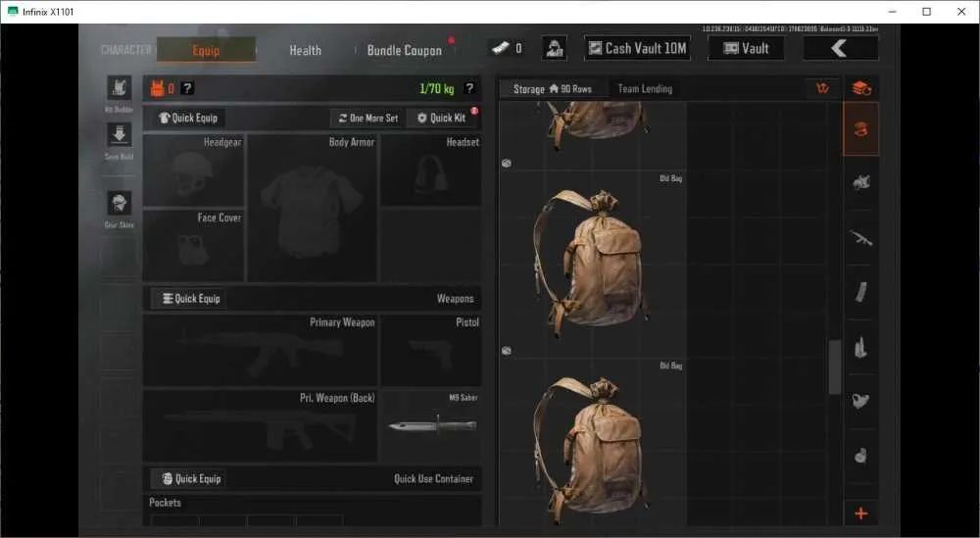The width and height of the screenshot is (980, 538).
Task: Click the Weapons section label
Action: click(x=455, y=299)
